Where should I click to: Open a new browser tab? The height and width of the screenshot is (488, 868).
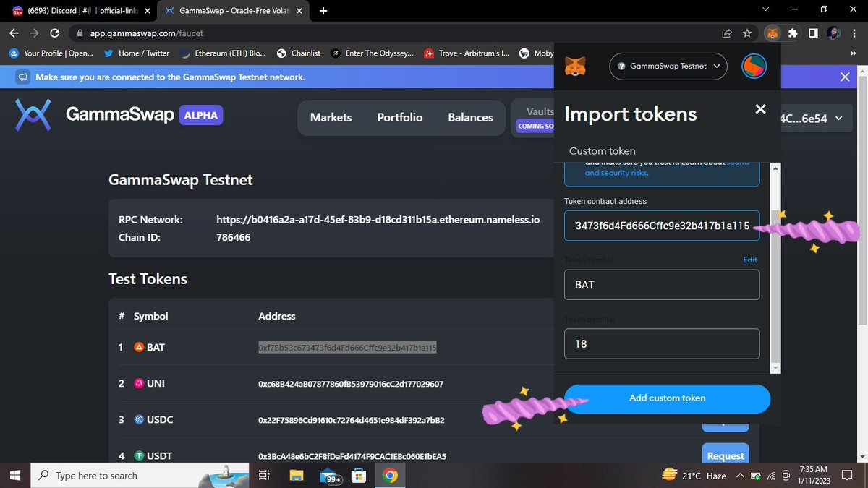(323, 11)
